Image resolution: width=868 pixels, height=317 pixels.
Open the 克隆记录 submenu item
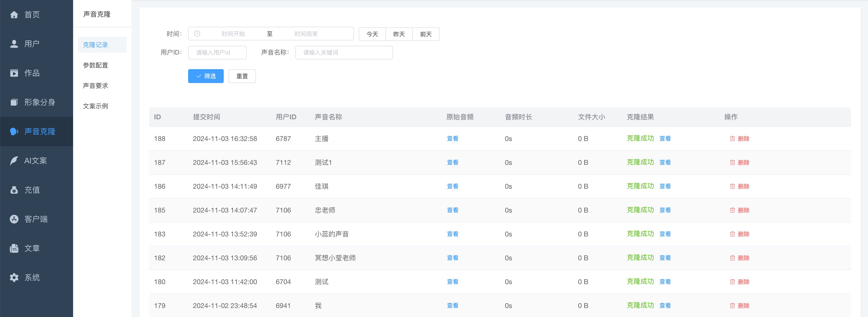click(102, 45)
